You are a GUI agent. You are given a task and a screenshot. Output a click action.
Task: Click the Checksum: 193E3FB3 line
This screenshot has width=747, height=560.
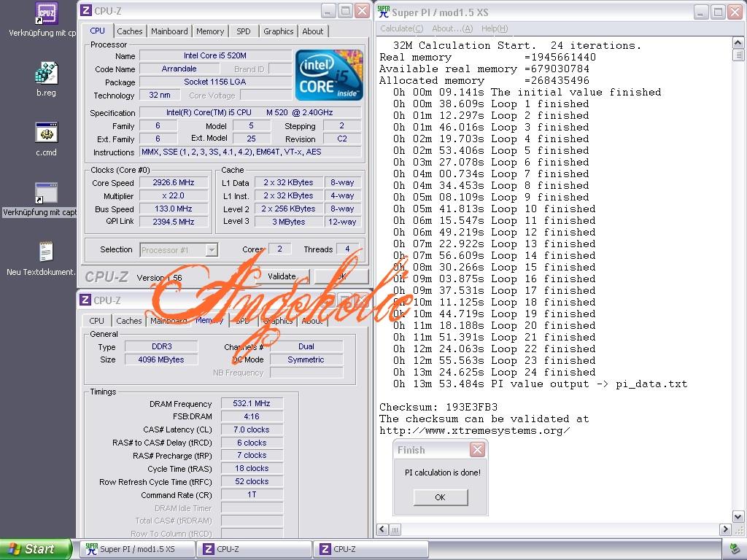coord(438,408)
